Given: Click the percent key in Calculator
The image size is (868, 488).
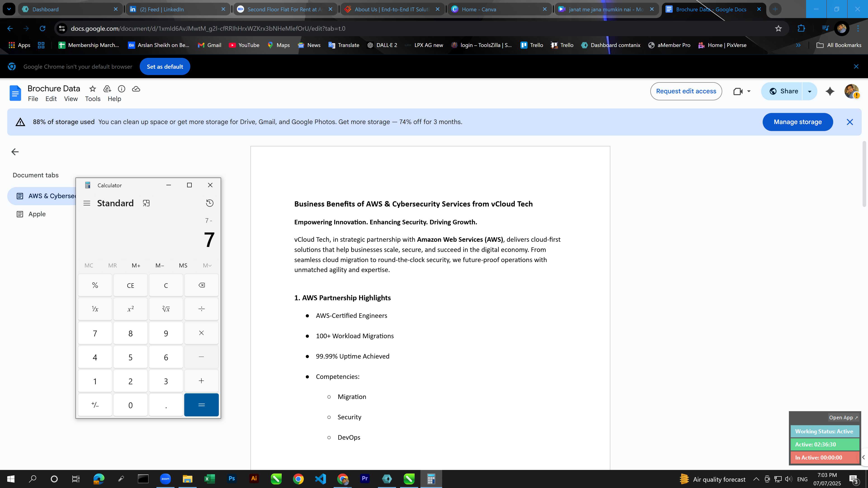Looking at the screenshot, I should click(95, 285).
